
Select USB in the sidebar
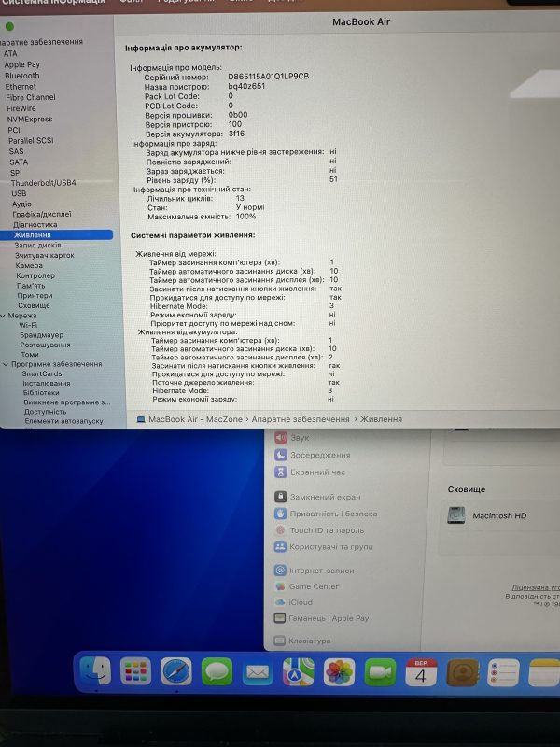coord(19,193)
